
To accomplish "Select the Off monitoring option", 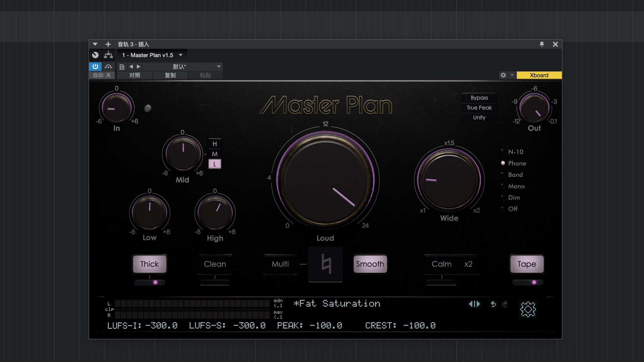I will pos(509,209).
